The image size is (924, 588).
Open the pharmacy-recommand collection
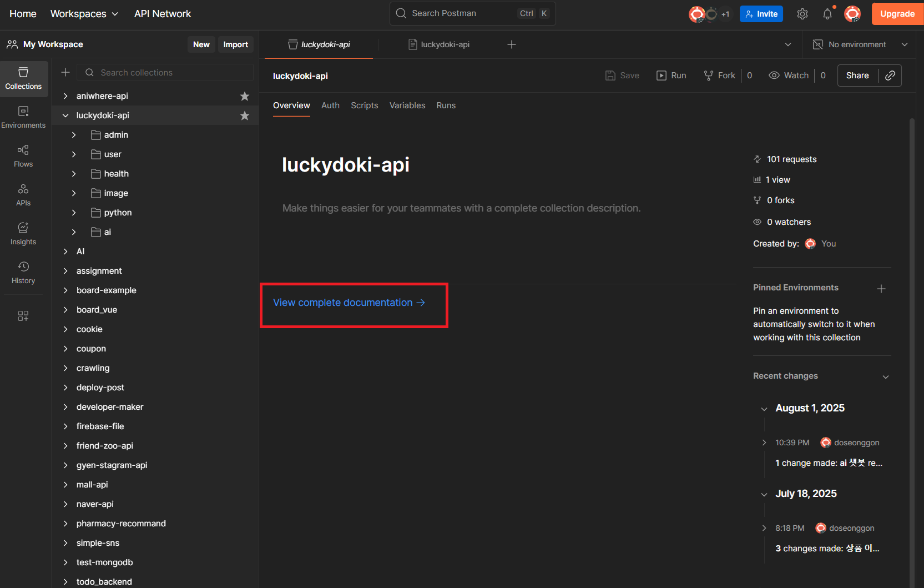[x=121, y=524]
